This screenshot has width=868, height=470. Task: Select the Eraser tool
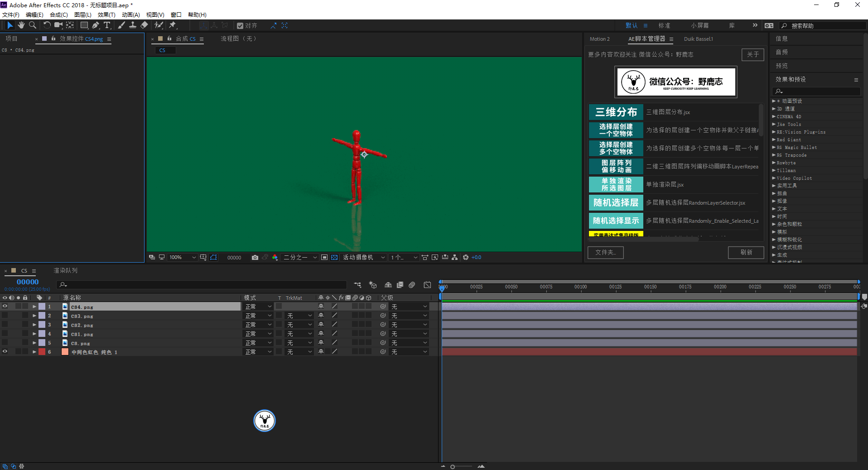tap(145, 25)
